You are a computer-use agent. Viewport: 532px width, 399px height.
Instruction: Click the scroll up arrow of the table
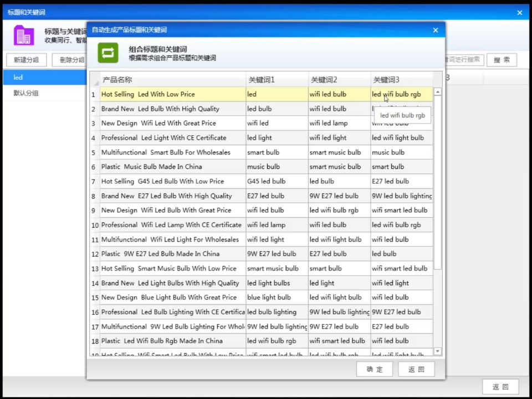pos(438,92)
